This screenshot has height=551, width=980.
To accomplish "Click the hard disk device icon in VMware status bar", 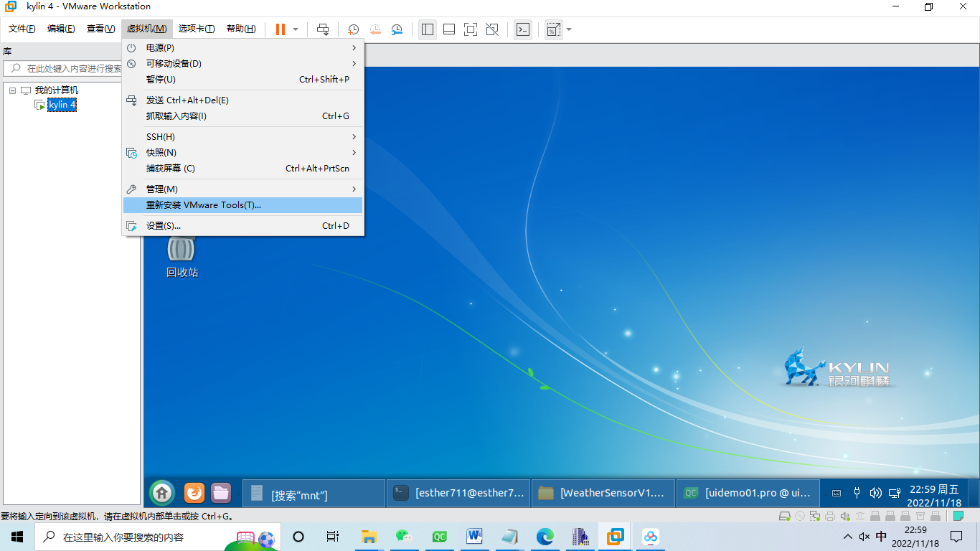I will [785, 517].
